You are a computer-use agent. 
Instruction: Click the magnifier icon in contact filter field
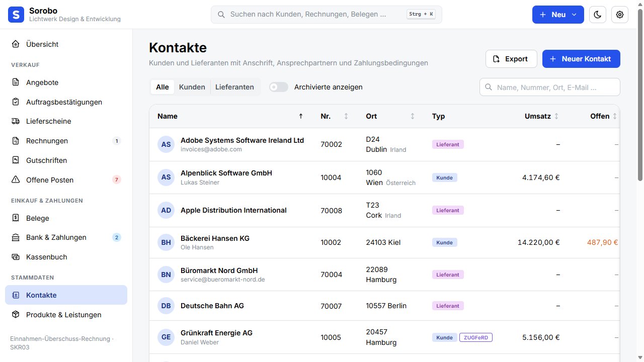point(488,87)
